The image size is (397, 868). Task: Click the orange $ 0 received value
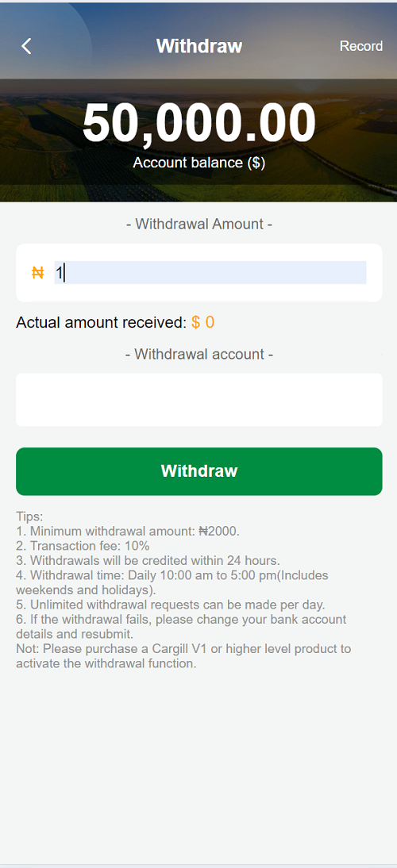[202, 322]
